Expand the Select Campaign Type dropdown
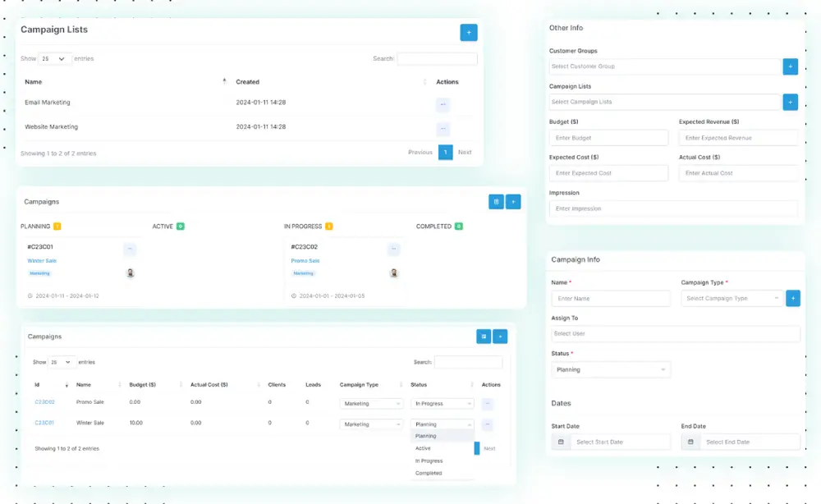The width and height of the screenshot is (821, 504). [732, 298]
